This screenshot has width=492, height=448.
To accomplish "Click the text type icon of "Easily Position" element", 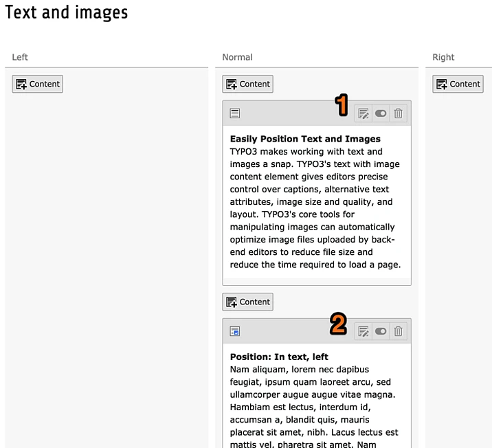I will click(235, 113).
